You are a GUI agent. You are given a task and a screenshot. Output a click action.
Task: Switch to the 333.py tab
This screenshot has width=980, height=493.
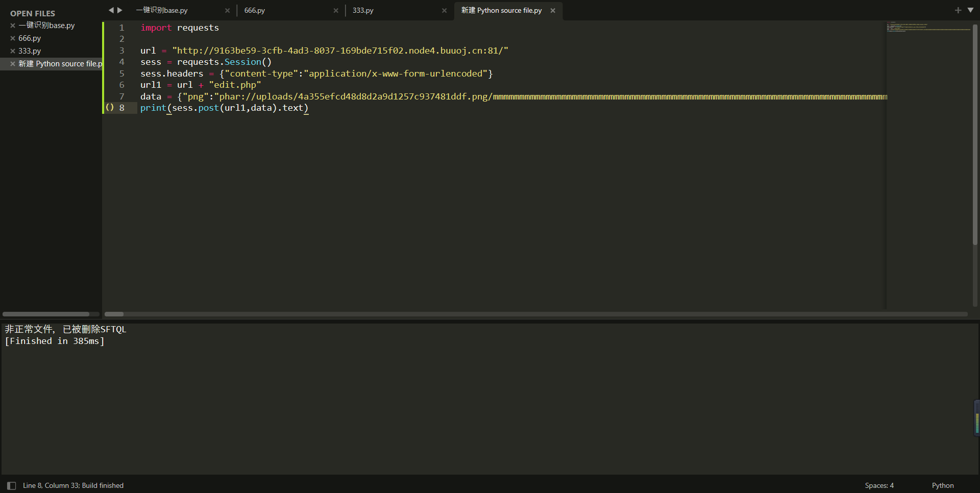(363, 10)
